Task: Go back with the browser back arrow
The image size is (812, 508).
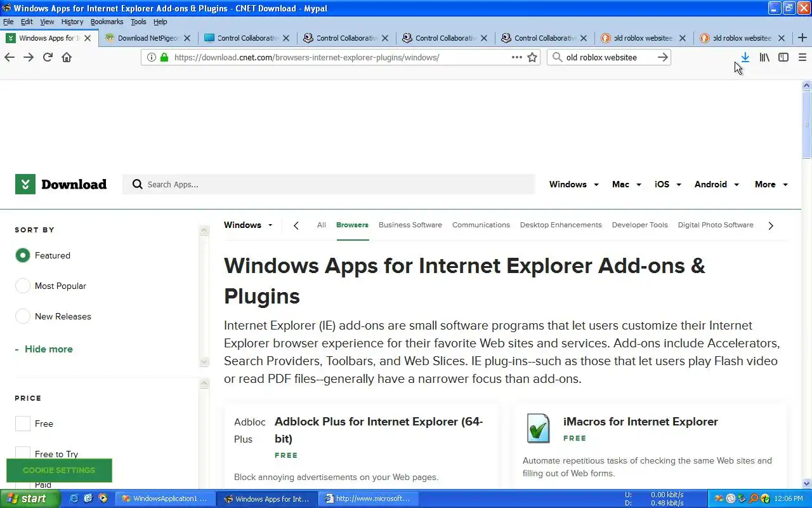Action: (10, 57)
